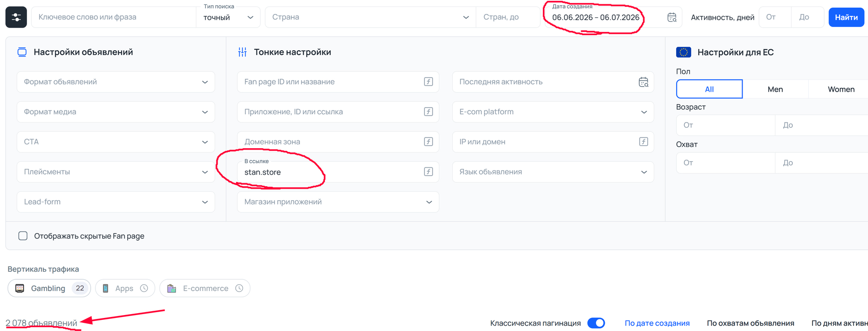Open Язык объявления dropdown

[553, 172]
